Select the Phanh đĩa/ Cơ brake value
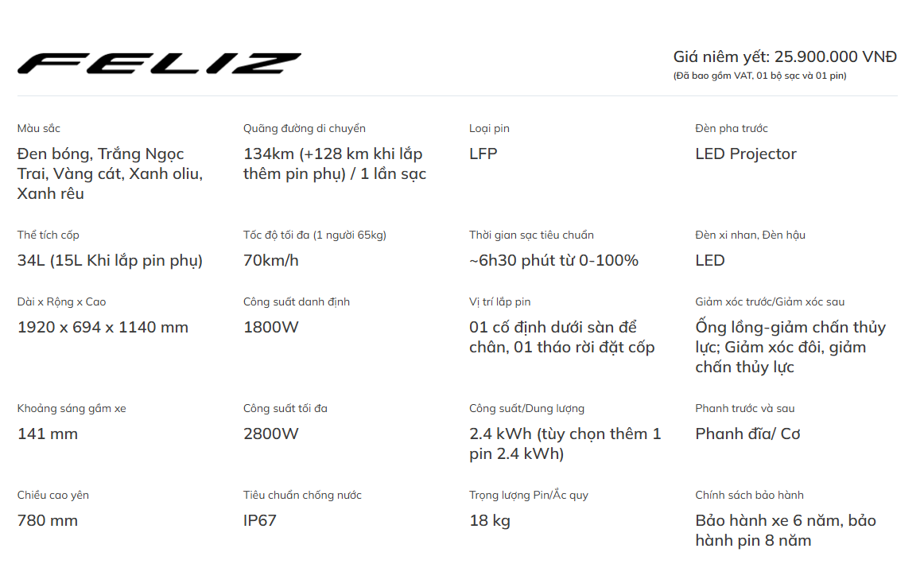Viewport: 924px width, 564px height. tap(747, 434)
